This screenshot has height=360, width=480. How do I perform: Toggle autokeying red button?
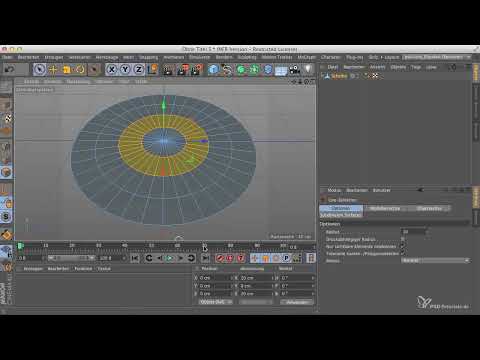[x=230, y=258]
